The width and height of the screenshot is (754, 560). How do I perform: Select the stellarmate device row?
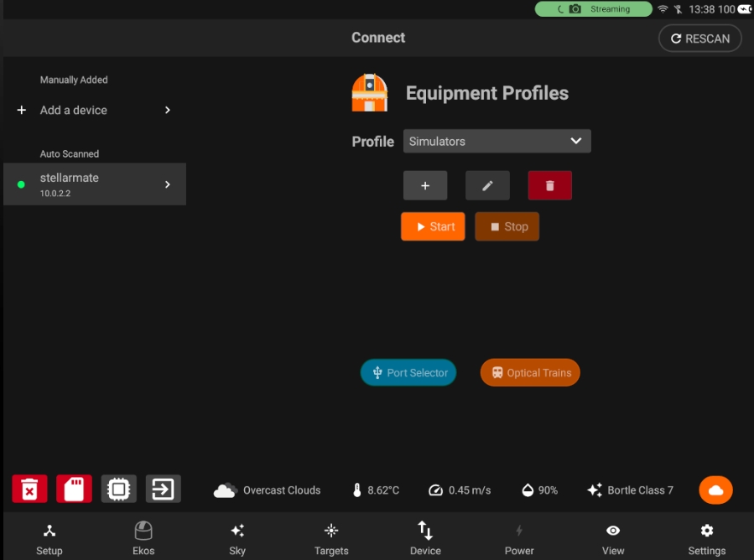95,184
